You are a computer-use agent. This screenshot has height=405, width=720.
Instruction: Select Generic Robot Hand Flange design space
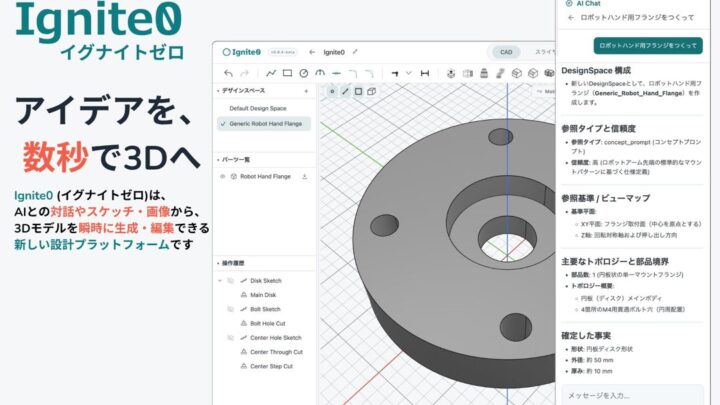(264, 124)
